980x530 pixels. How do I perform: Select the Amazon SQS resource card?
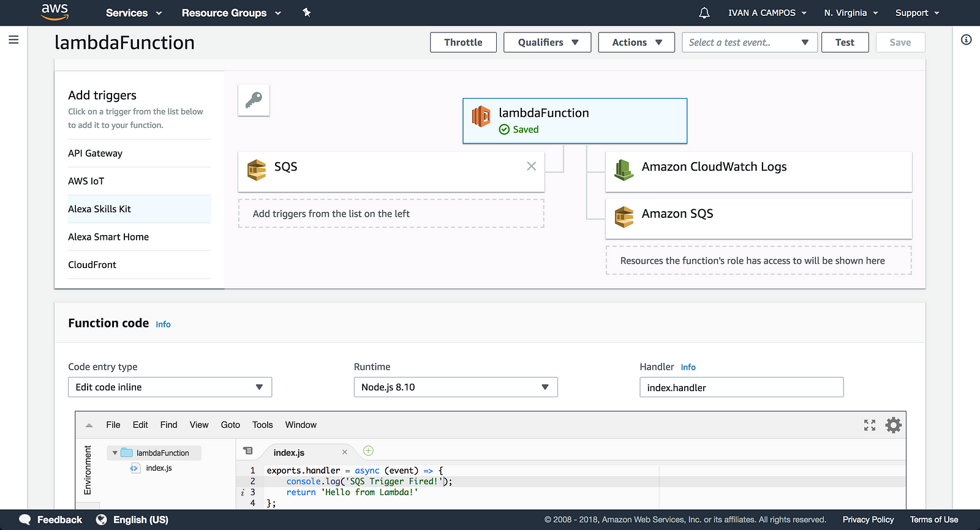tap(758, 218)
